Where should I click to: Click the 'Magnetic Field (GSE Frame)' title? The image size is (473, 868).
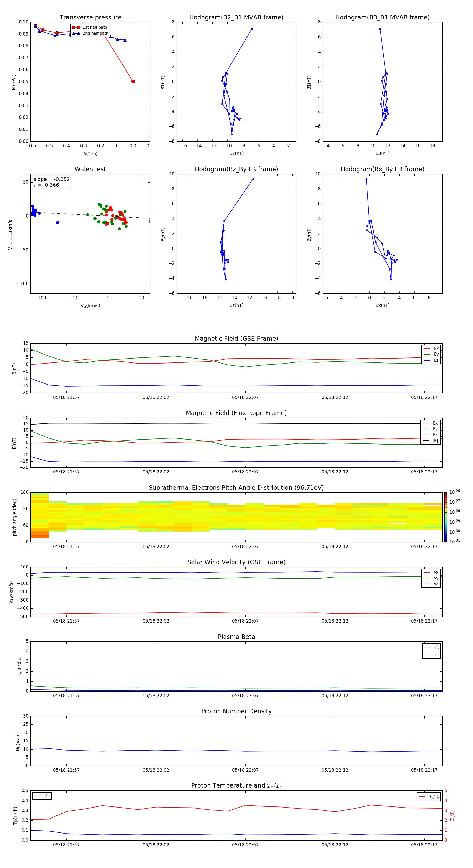[x=236, y=339]
